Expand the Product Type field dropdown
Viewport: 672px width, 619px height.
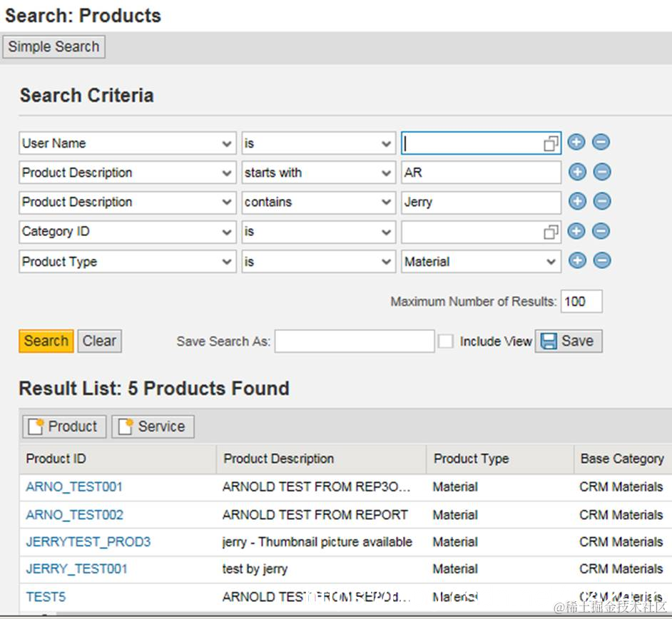[x=227, y=262]
